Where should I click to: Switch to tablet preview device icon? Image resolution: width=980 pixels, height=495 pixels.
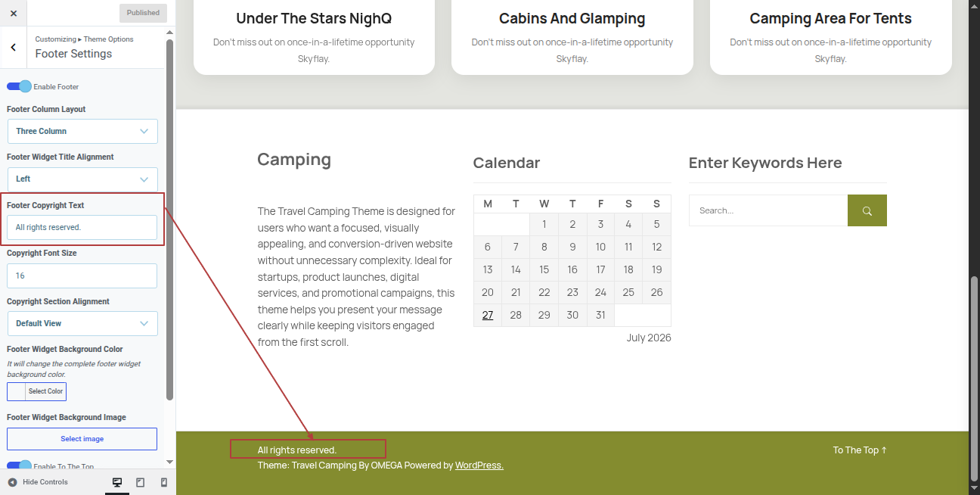(x=141, y=482)
